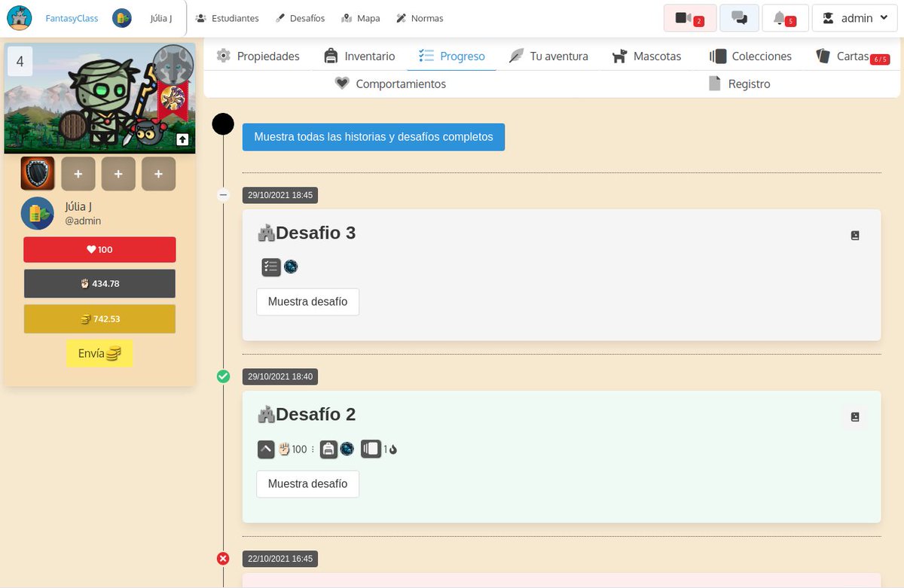Click Muestra todas las historias y desafíos completos

tap(373, 137)
